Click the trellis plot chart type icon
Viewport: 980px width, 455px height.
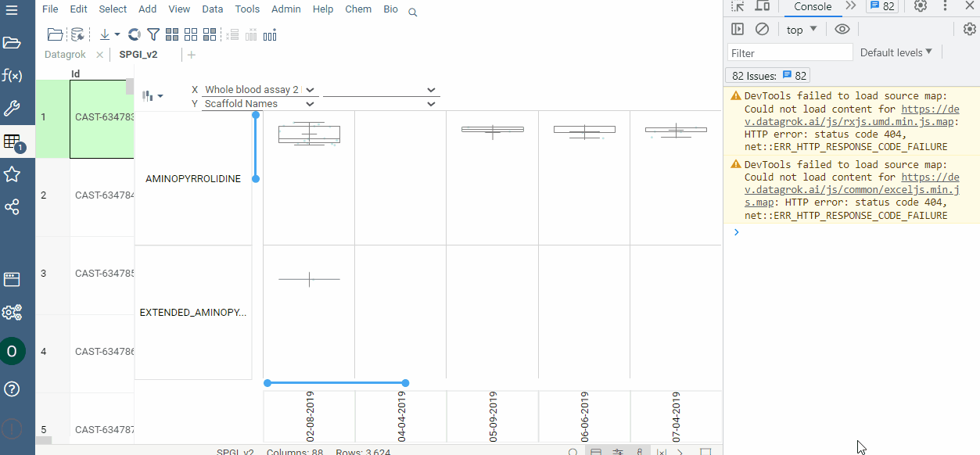[148, 95]
